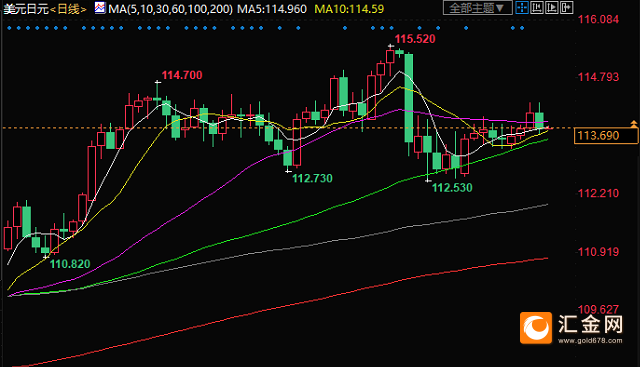Select the MA5:114.960 value

(272, 9)
